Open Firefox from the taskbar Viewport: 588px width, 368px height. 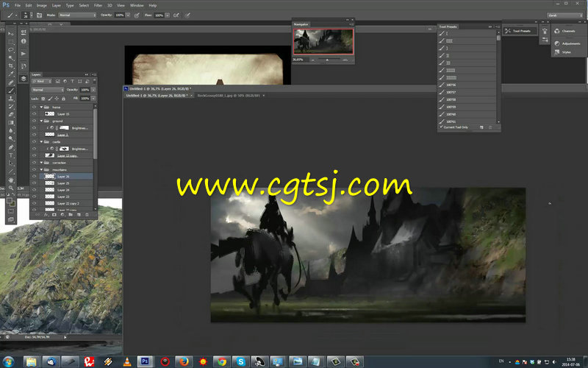tap(184, 361)
